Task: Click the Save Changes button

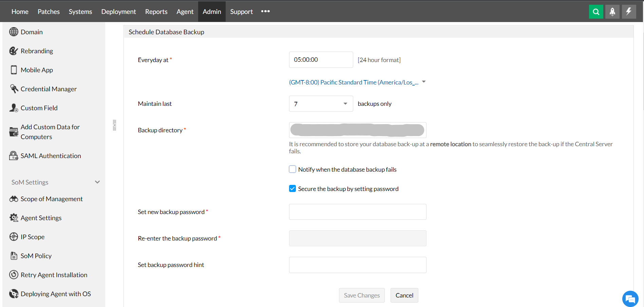Action: pyautogui.click(x=362, y=295)
